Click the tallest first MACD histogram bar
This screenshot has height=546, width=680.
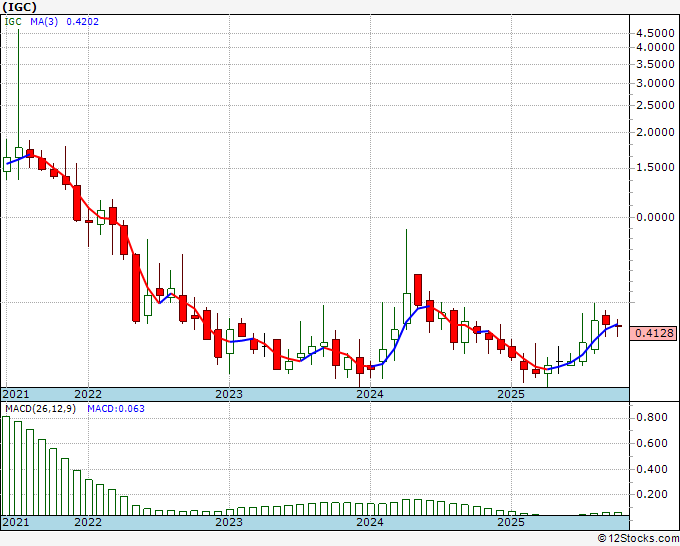(x=6, y=466)
